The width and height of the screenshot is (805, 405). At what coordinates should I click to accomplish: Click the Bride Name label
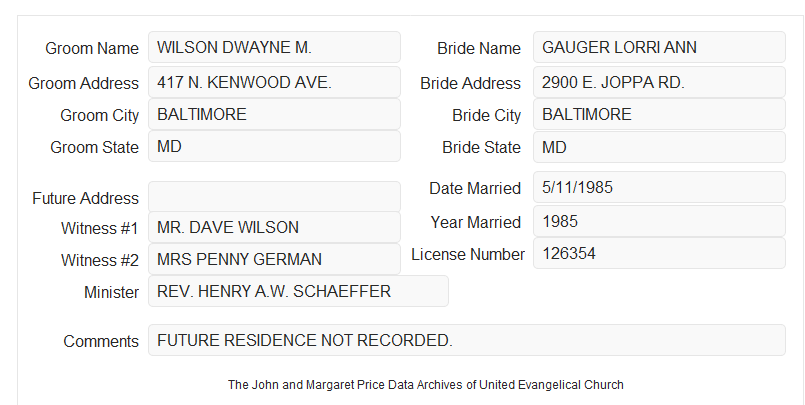coord(479,48)
